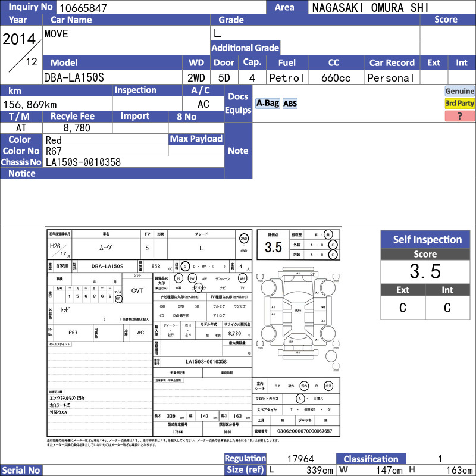The image size is (476, 476).
Task: Click the circled ABS equipment mark
Action: click(242, 278)
